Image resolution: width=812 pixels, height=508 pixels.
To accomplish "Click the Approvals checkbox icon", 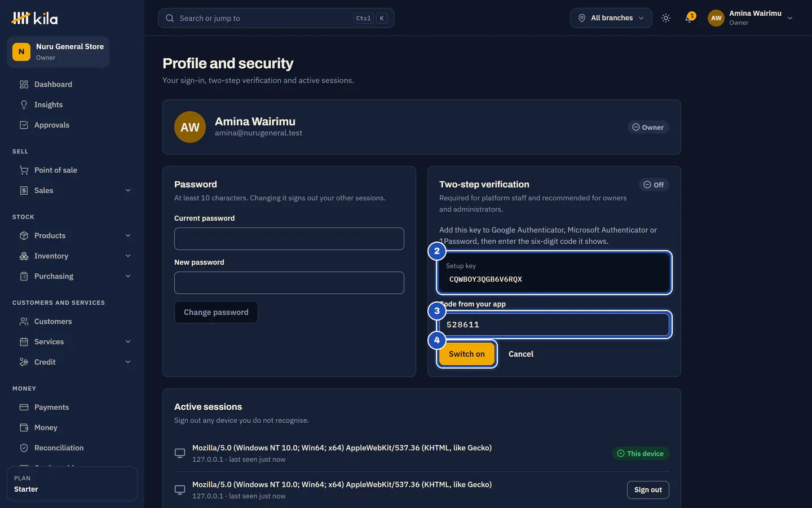I will 24,125.
